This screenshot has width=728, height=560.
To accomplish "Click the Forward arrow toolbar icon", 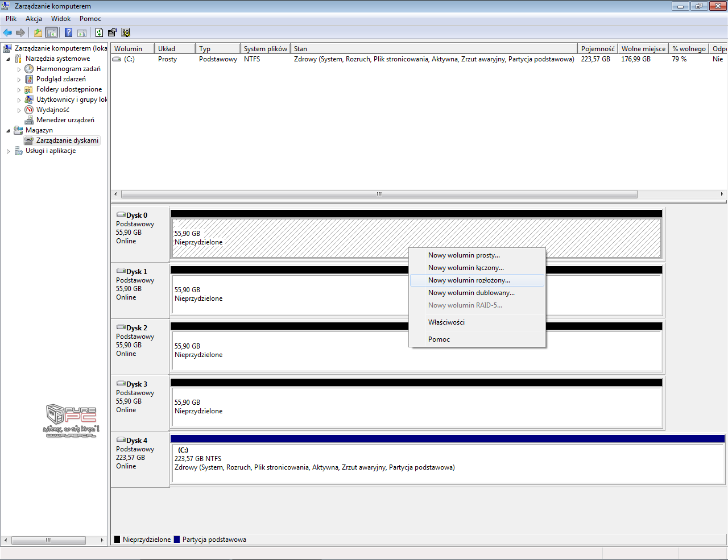I will coord(20,33).
